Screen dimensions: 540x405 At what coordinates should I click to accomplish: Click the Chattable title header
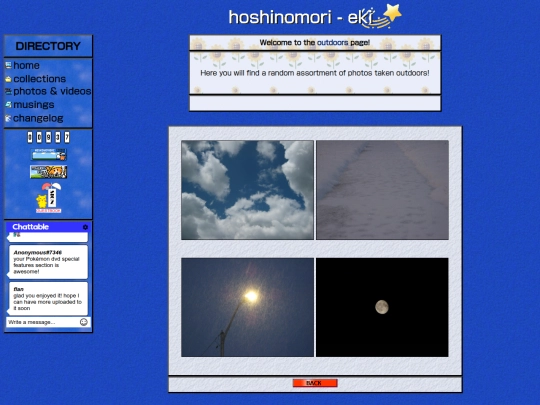click(x=30, y=227)
